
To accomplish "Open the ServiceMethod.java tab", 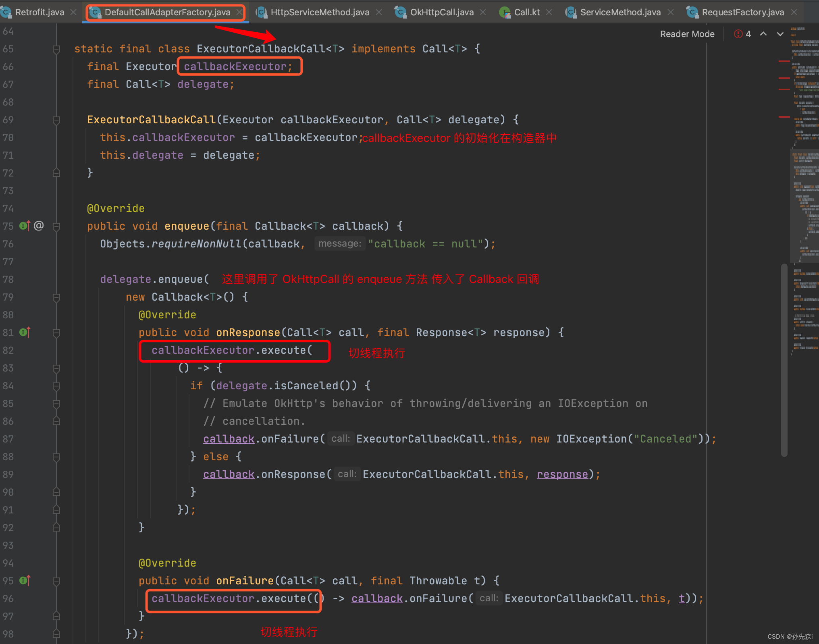I will [620, 12].
